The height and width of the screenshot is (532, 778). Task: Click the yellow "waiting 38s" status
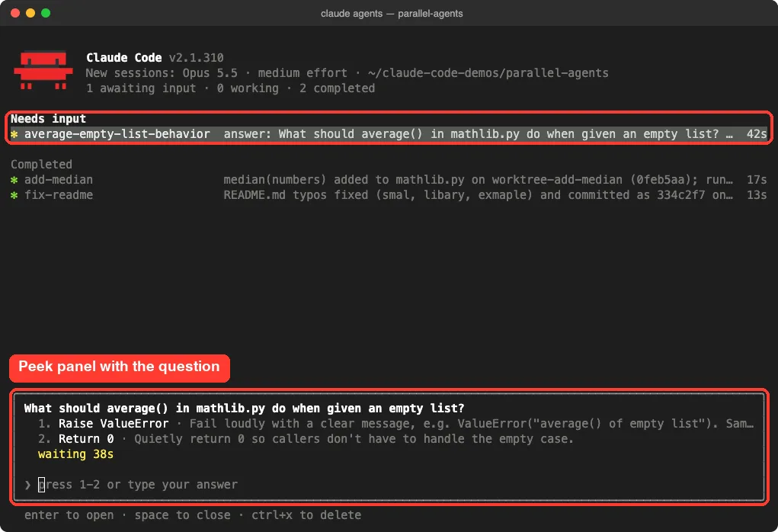[76, 454]
